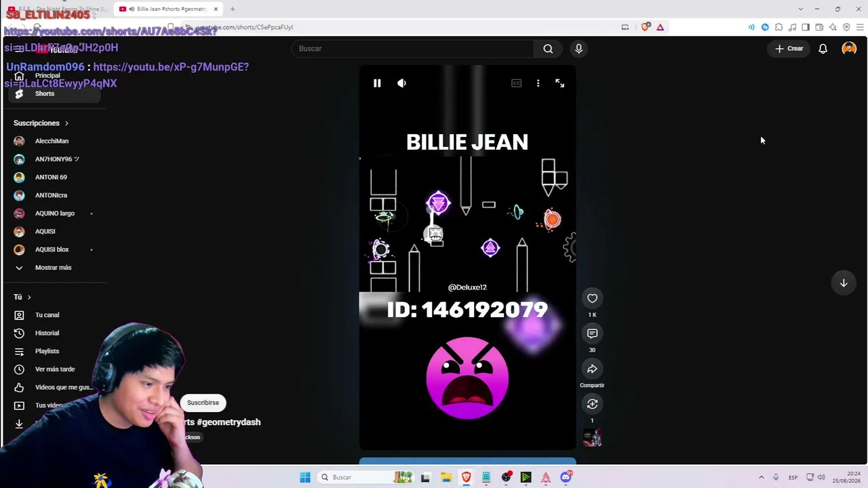Screen dimensions: 868x488
Task: Open Discord from the taskbar
Action: (566, 477)
